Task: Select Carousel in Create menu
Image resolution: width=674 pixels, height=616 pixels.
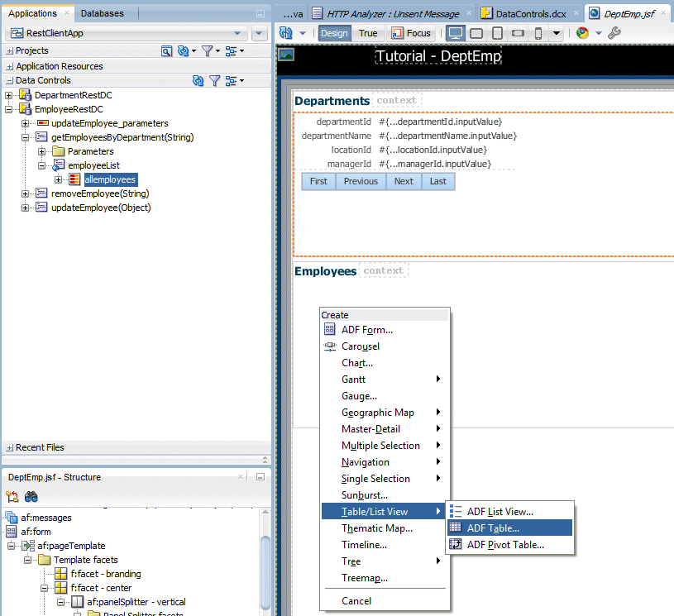Action: click(385, 346)
